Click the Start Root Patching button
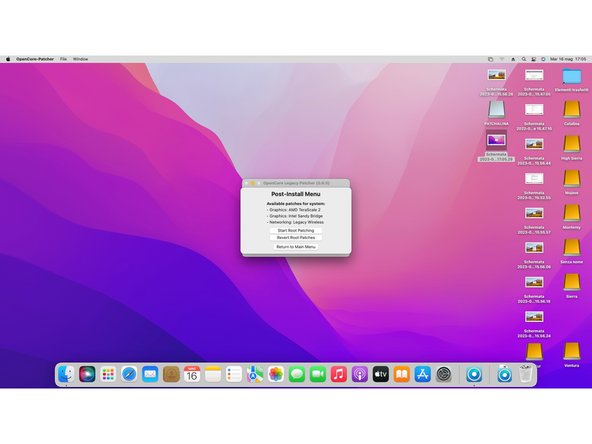592x444 pixels. (x=296, y=230)
